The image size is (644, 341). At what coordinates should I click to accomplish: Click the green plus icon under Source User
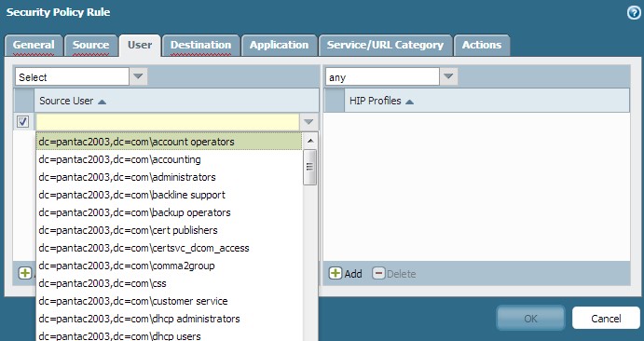coord(25,273)
